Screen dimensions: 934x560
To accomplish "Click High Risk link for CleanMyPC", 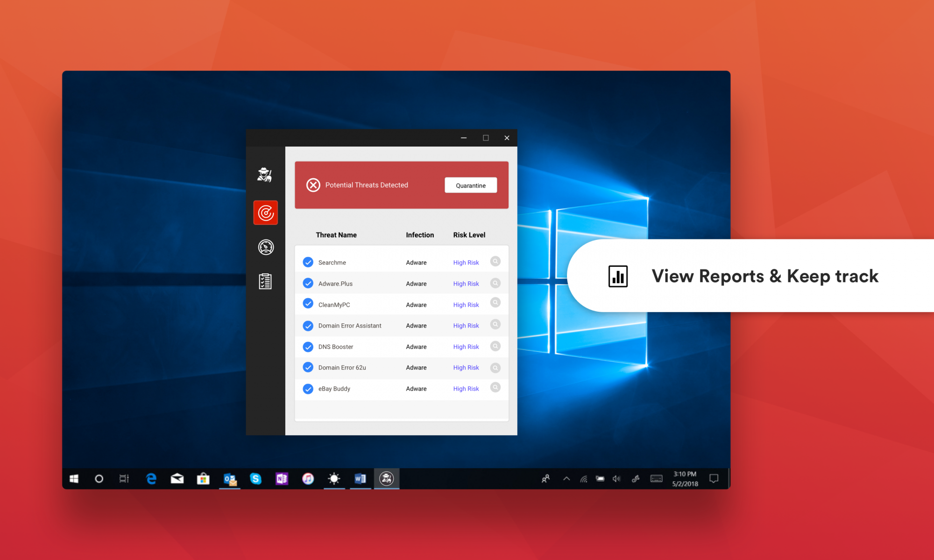I will (x=466, y=305).
